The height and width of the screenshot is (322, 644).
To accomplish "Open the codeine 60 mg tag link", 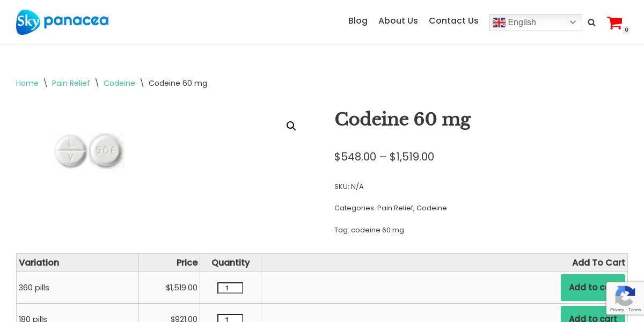I will tap(377, 230).
